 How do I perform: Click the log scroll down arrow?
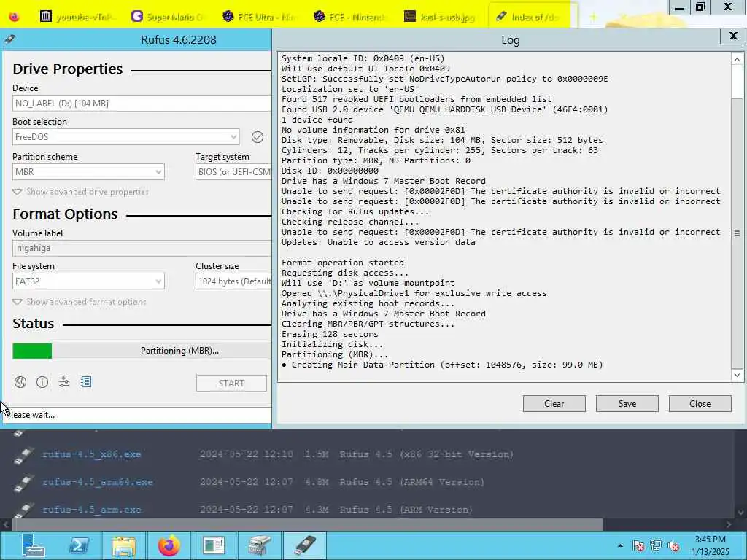point(737,375)
